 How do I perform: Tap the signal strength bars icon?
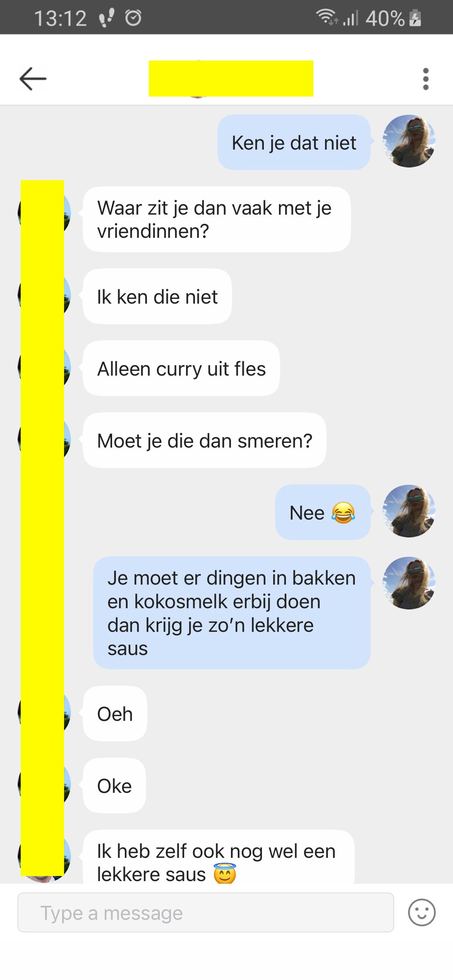coord(351,18)
